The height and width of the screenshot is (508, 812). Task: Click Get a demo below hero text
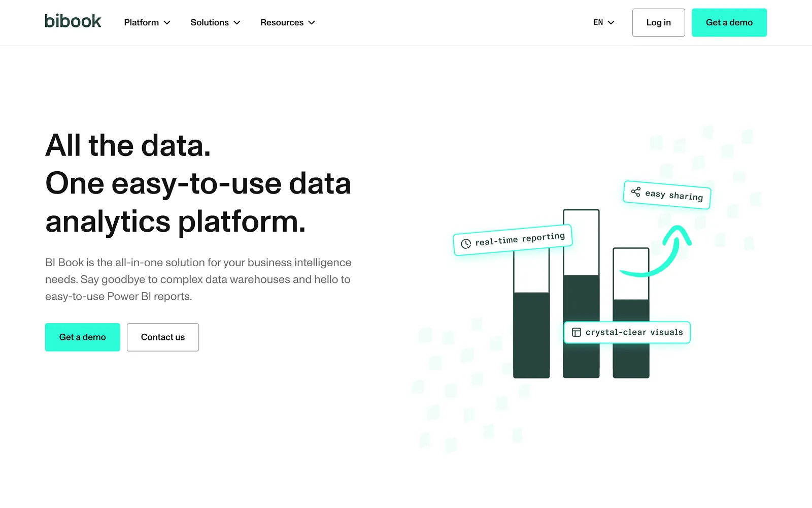pyautogui.click(x=83, y=337)
